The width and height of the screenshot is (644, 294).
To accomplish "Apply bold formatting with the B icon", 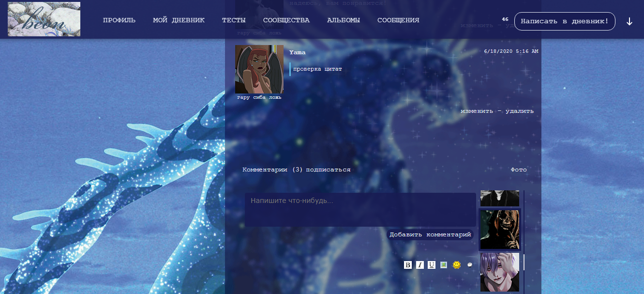I will [408, 265].
